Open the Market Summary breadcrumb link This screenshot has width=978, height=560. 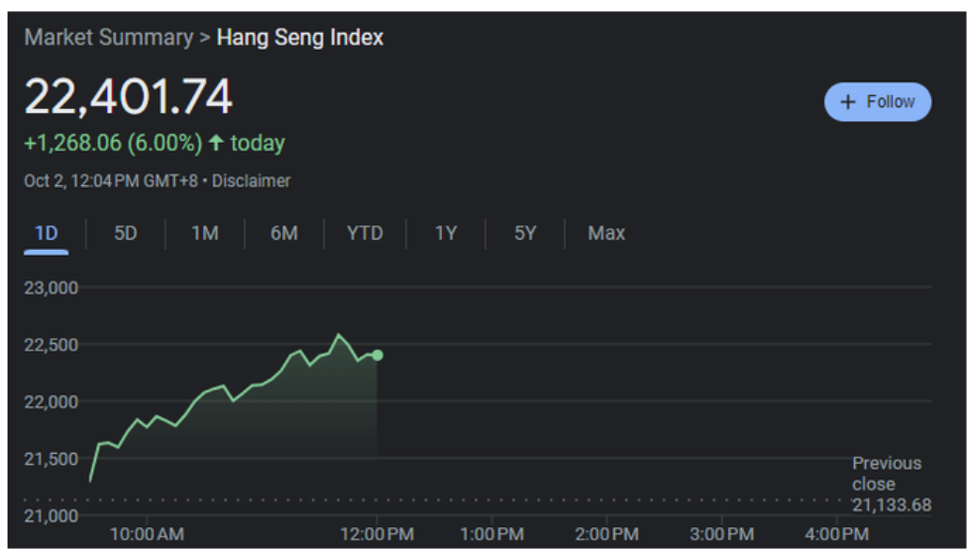(x=109, y=38)
